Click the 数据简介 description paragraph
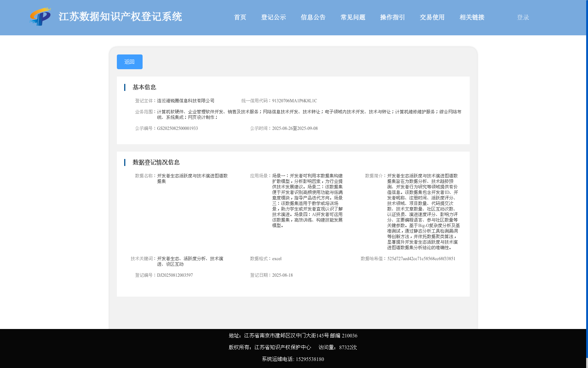This screenshot has height=368, width=588. tap(423, 212)
